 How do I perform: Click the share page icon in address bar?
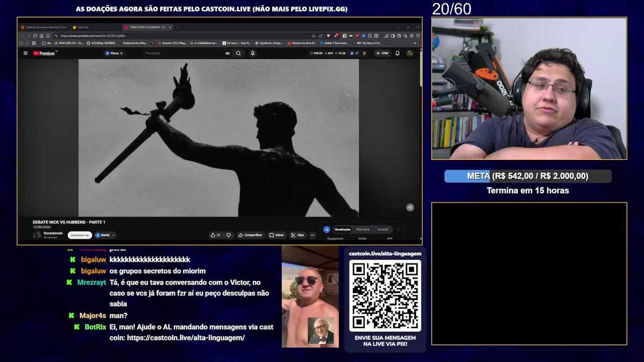coord(320,36)
